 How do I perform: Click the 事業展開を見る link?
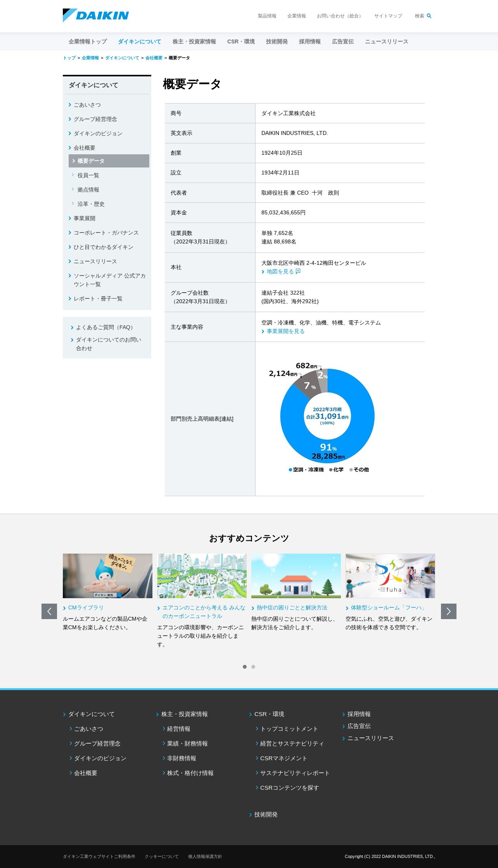[x=286, y=331]
